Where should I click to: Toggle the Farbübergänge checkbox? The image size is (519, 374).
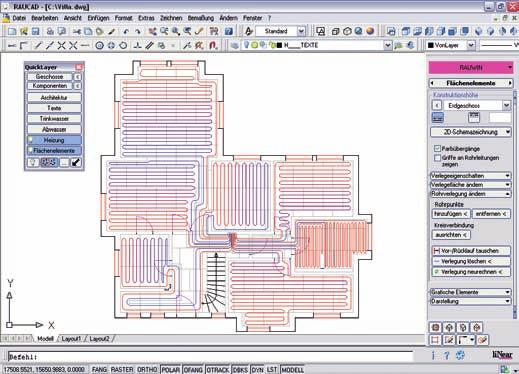pos(438,148)
